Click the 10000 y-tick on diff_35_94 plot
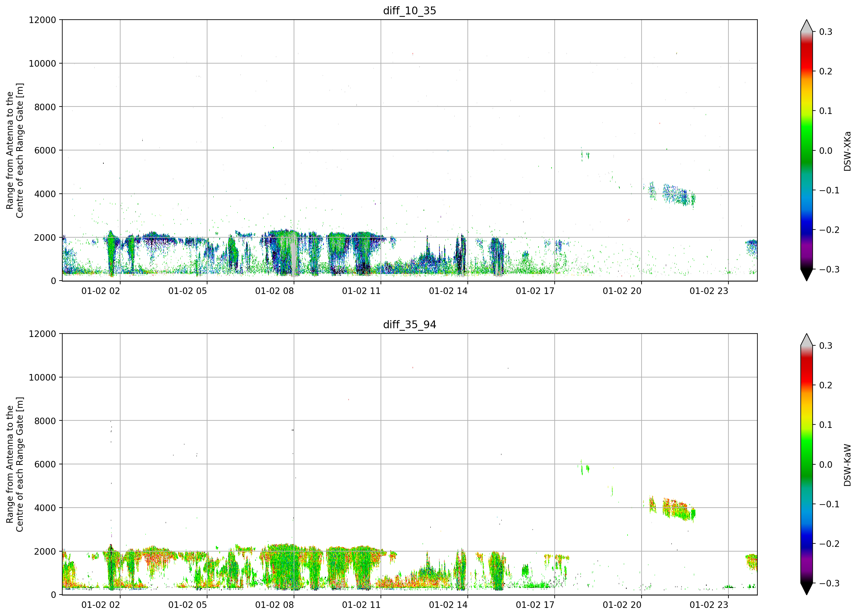858x616 pixels. point(42,377)
